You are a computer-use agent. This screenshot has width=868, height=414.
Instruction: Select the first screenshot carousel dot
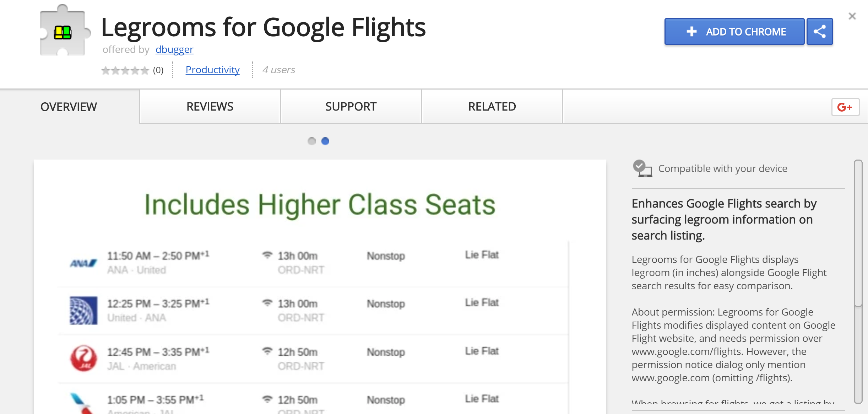(311, 141)
